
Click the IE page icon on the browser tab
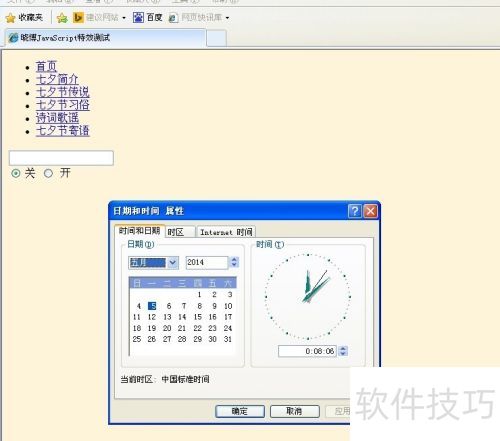(13, 38)
